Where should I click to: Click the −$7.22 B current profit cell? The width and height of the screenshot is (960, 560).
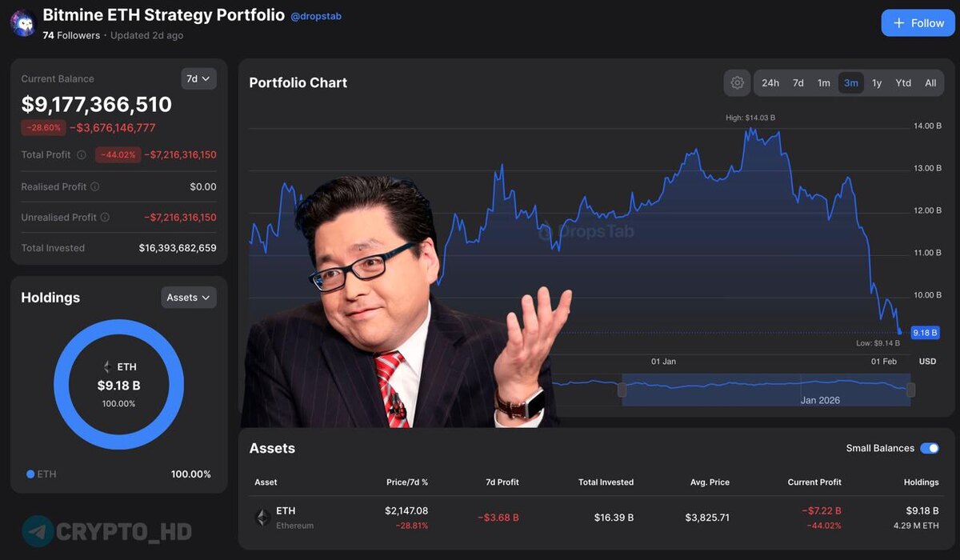point(821,510)
